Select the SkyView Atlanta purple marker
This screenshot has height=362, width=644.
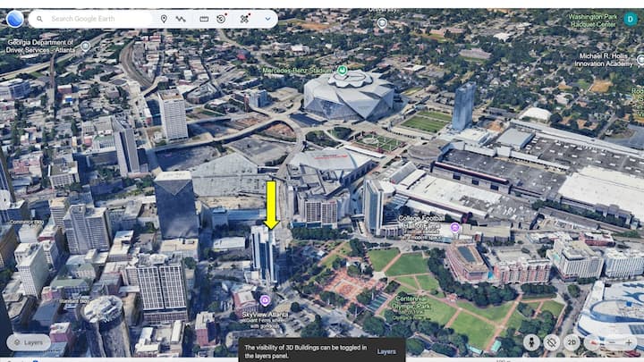point(265,299)
